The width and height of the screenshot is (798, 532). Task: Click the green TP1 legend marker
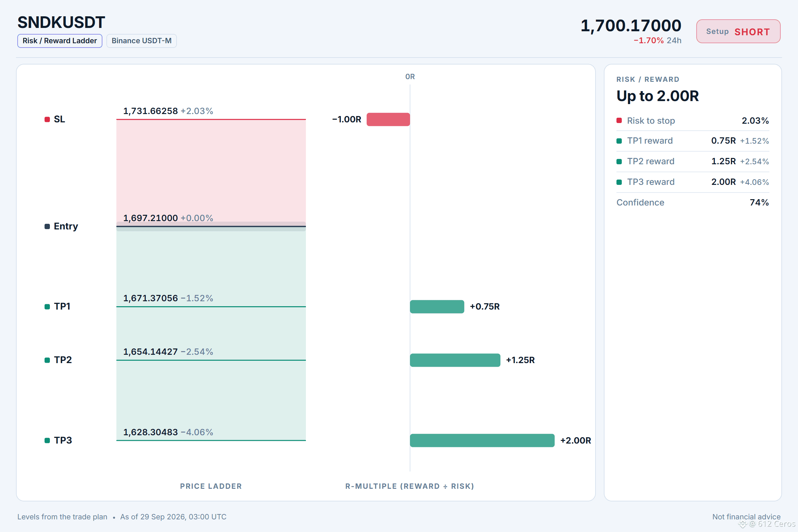click(47, 307)
